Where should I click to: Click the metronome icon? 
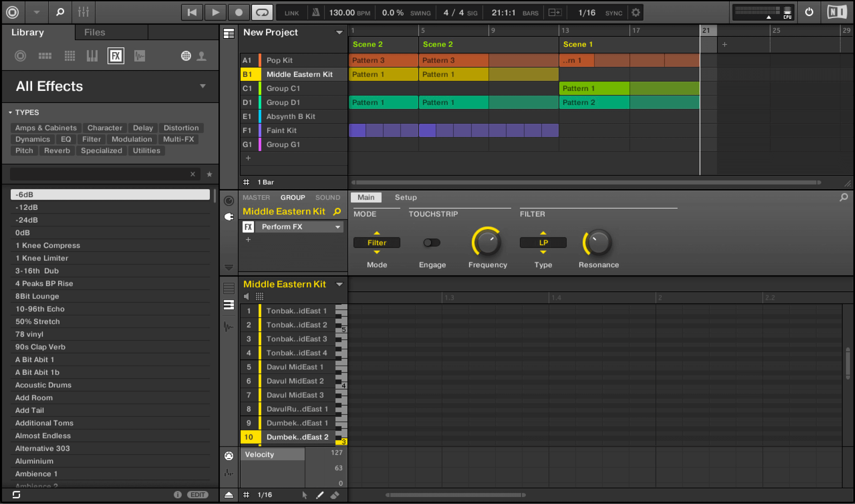coord(316,12)
